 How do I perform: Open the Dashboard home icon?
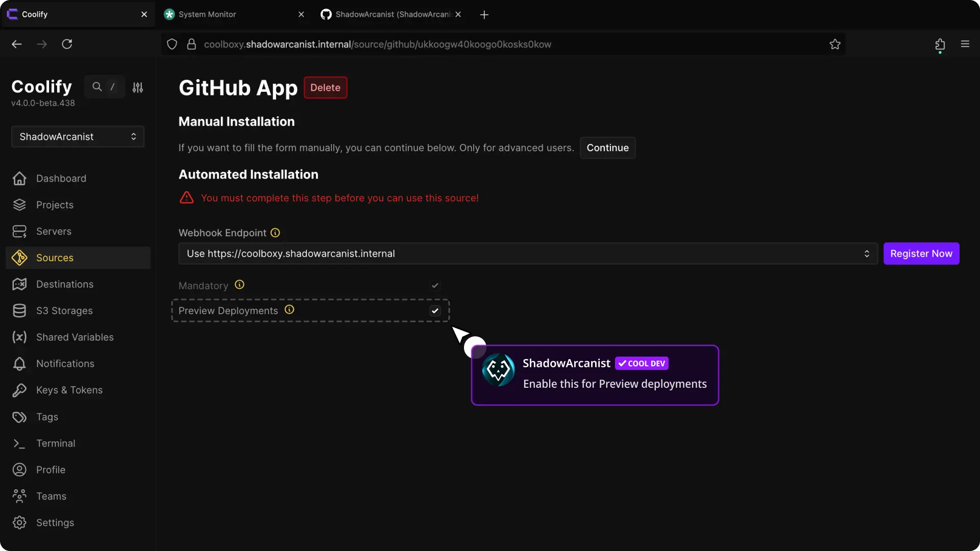tap(19, 179)
